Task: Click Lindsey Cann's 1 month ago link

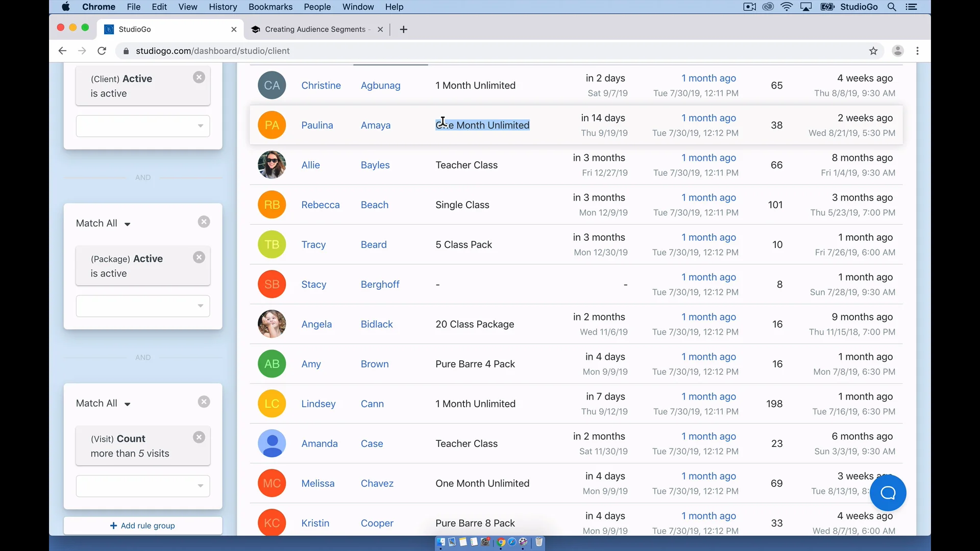Action: (x=708, y=396)
